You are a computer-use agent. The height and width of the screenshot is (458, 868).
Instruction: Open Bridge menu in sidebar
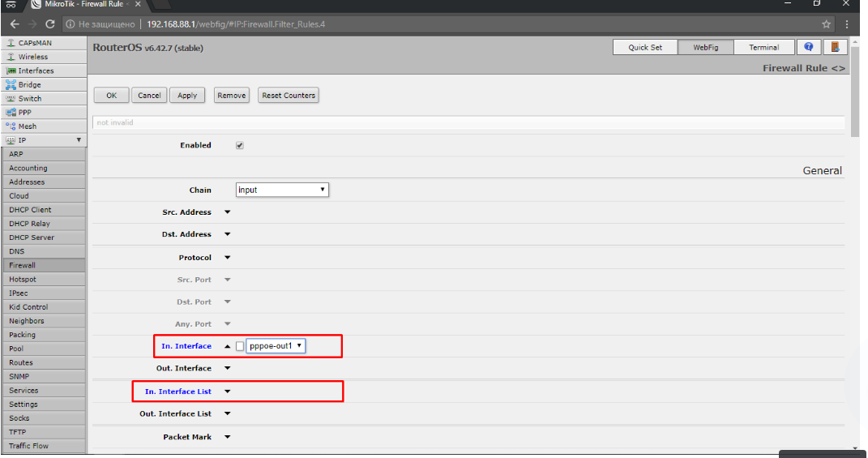(x=44, y=84)
